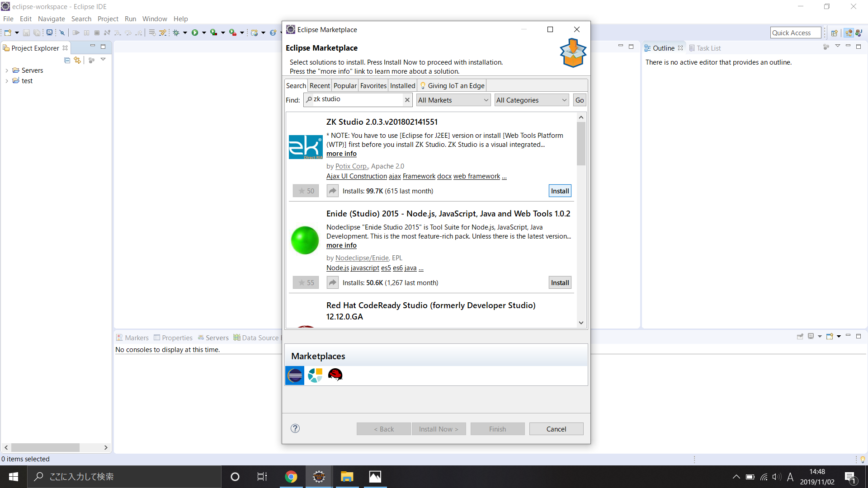Star ZK Studio as favorite
This screenshot has width=868, height=488.
pyautogui.click(x=306, y=191)
